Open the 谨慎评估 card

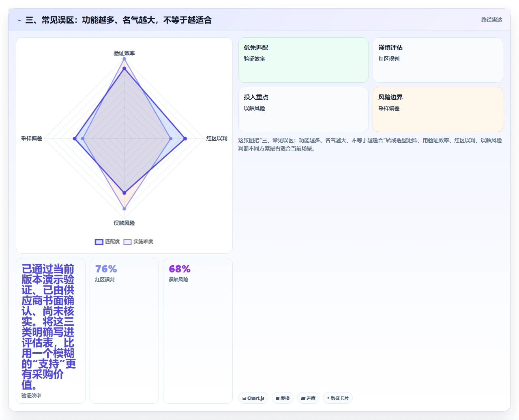pyautogui.click(x=438, y=60)
